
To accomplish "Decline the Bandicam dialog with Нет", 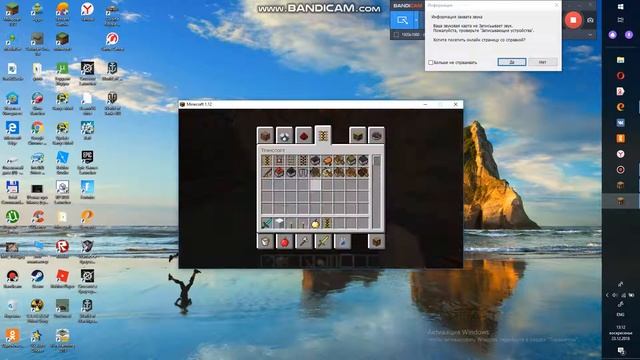I will (542, 62).
